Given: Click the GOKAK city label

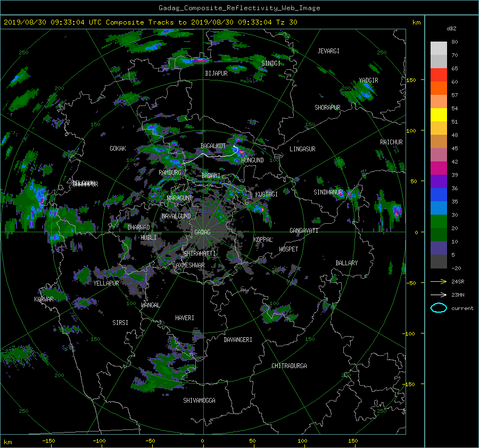Looking at the screenshot, I should (x=118, y=149).
